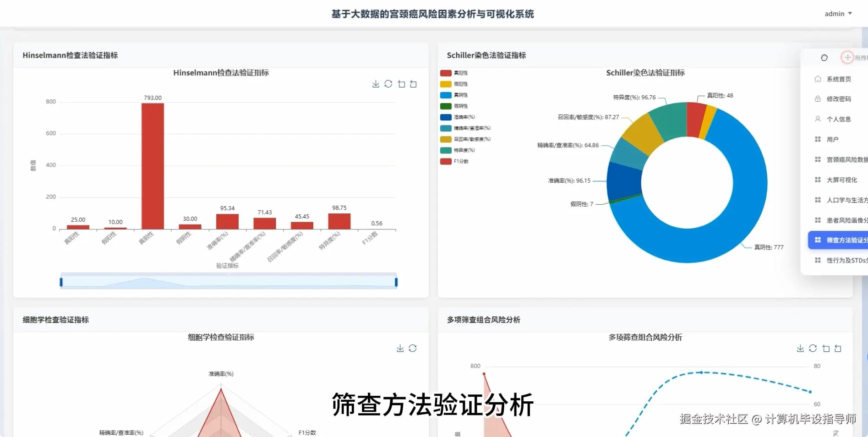Toggle the 准确率(%) legend series
This screenshot has width=868, height=437.
[x=458, y=117]
